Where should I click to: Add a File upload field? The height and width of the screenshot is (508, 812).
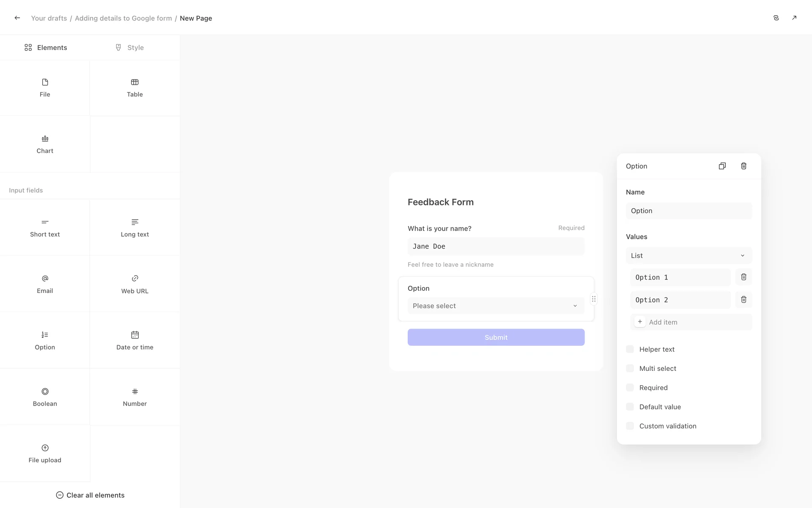45,453
